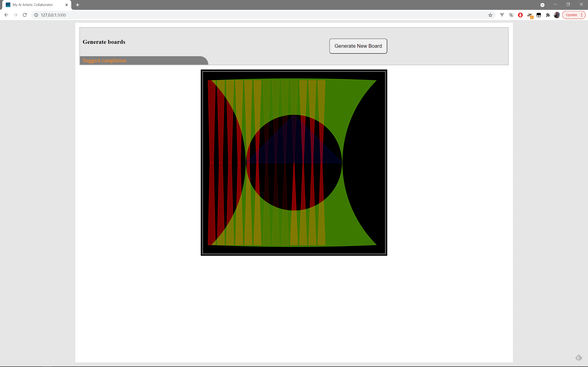Open the Vue devtools extension icon
Image resolution: width=588 pixels, height=367 pixels.
(502, 15)
